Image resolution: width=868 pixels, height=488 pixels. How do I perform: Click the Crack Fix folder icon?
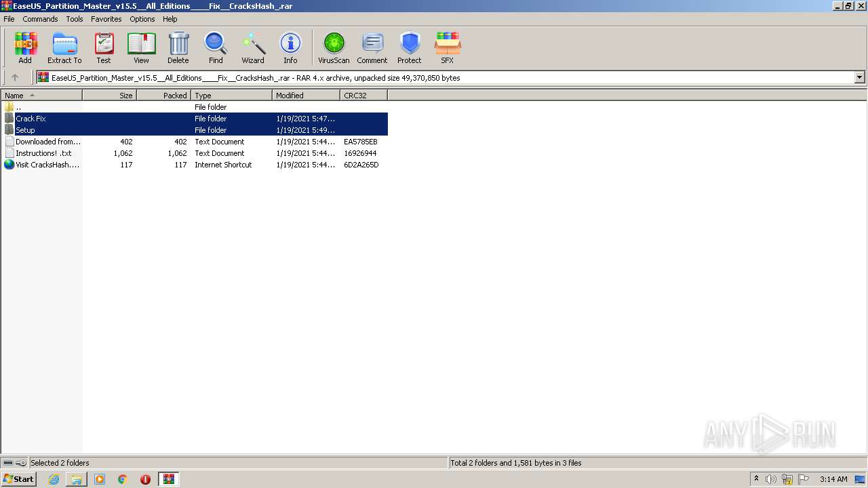(9, 119)
